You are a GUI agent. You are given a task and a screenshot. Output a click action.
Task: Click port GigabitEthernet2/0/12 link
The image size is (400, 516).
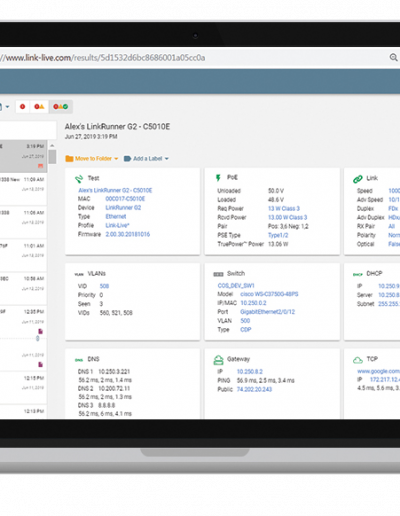point(267,312)
